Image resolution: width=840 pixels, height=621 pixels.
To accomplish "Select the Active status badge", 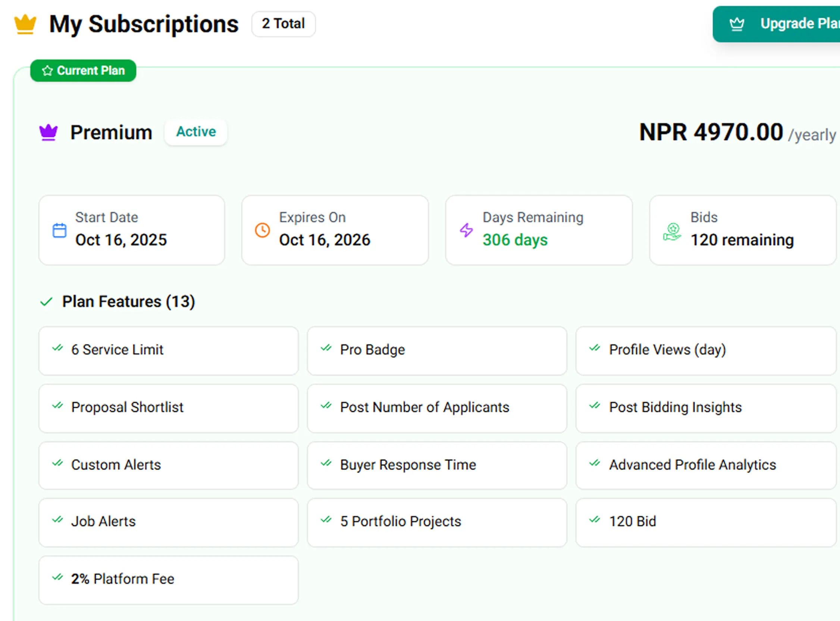I will (196, 132).
